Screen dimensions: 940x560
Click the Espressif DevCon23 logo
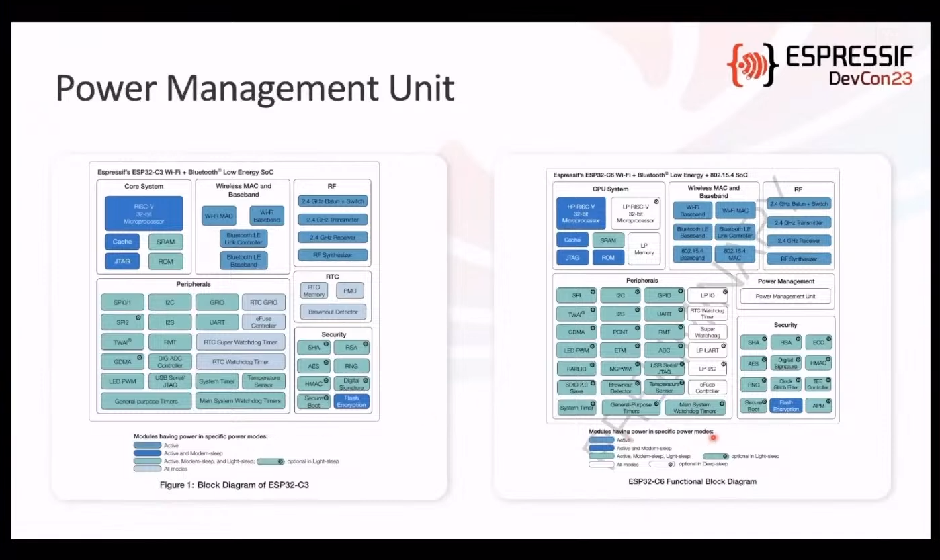pyautogui.click(x=820, y=66)
